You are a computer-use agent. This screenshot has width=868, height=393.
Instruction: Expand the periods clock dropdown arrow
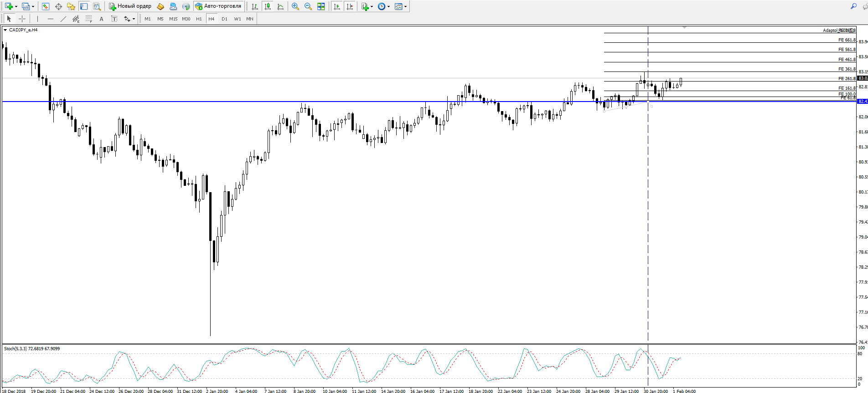pyautogui.click(x=388, y=6)
